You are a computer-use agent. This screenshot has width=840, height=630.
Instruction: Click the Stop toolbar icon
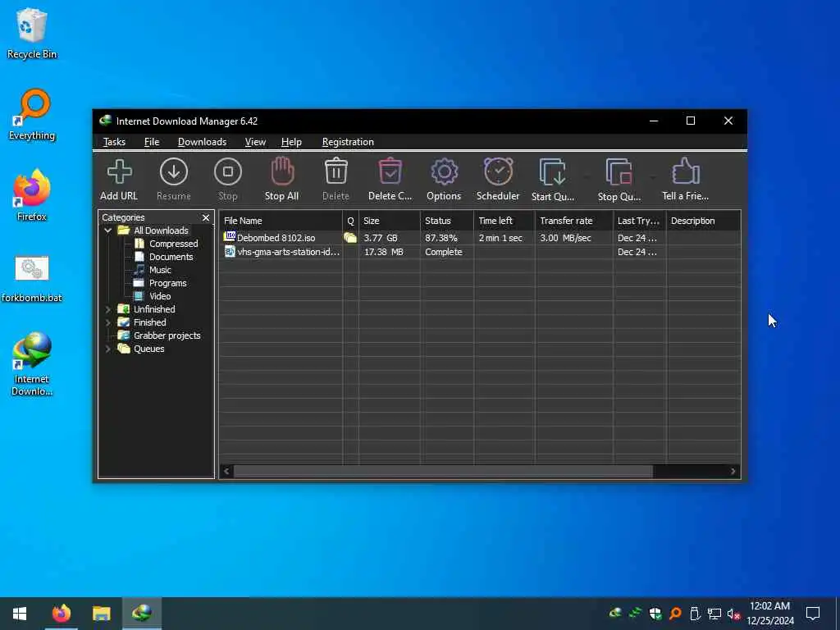(x=228, y=180)
